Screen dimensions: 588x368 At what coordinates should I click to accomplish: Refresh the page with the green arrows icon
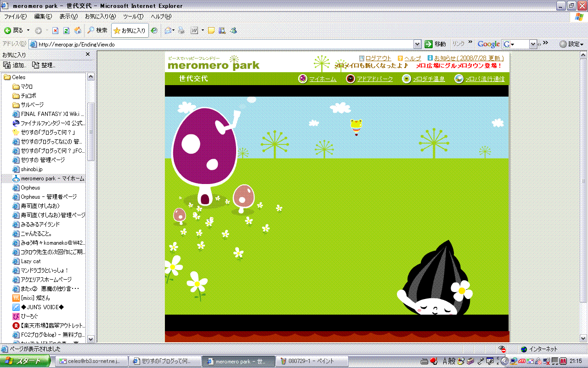(x=66, y=30)
